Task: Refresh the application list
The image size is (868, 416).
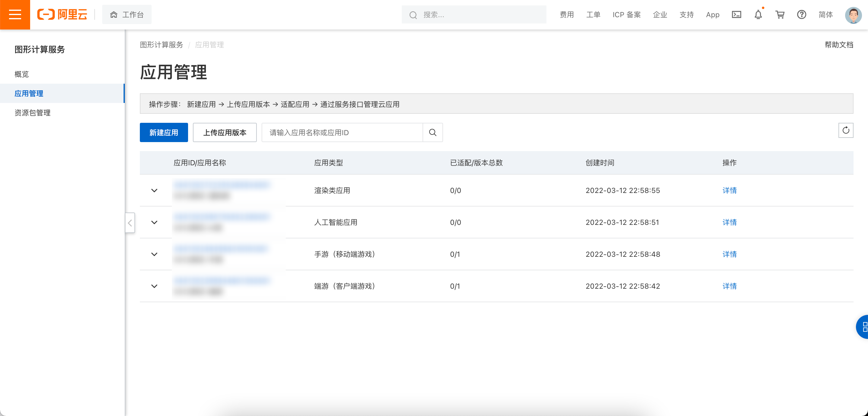Action: [x=845, y=130]
